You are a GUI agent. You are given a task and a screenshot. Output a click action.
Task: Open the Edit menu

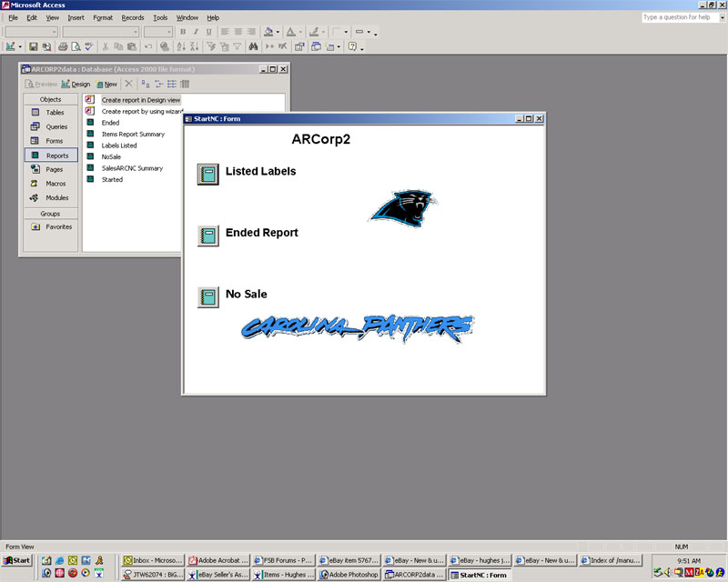(32, 17)
